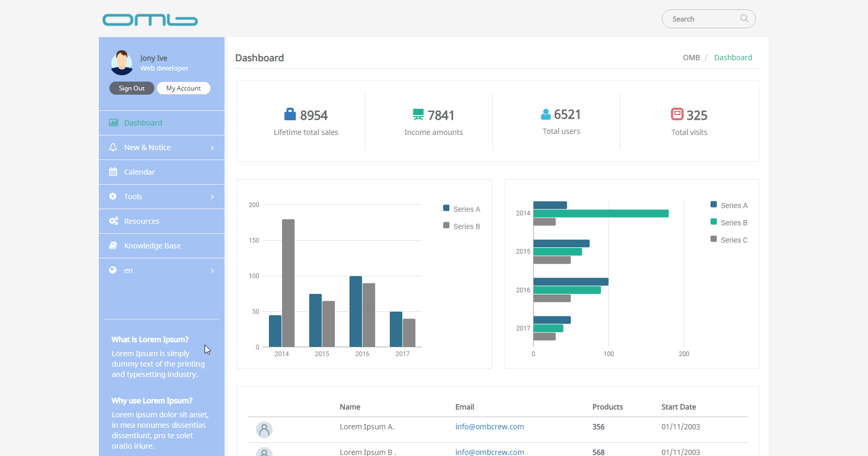Click the magnifier icon in search box
This screenshot has height=456, width=868.
click(x=744, y=19)
